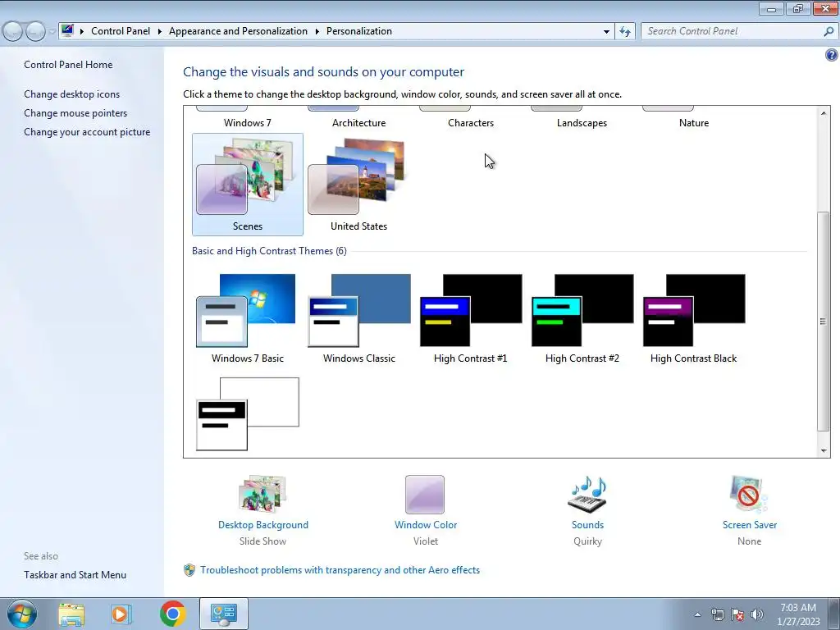Click the theme list scroll up arrow
The width and height of the screenshot is (840, 630).
pyautogui.click(x=824, y=113)
